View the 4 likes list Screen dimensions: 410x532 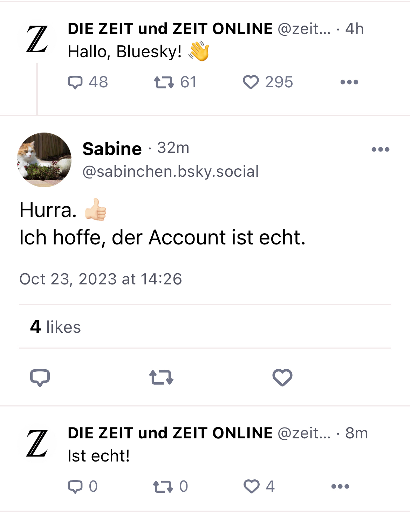click(55, 327)
